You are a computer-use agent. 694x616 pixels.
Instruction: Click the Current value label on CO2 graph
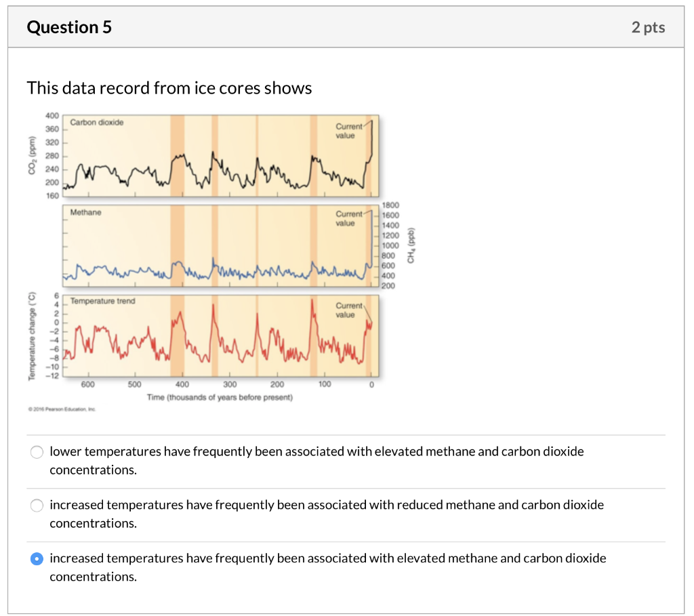(x=348, y=127)
